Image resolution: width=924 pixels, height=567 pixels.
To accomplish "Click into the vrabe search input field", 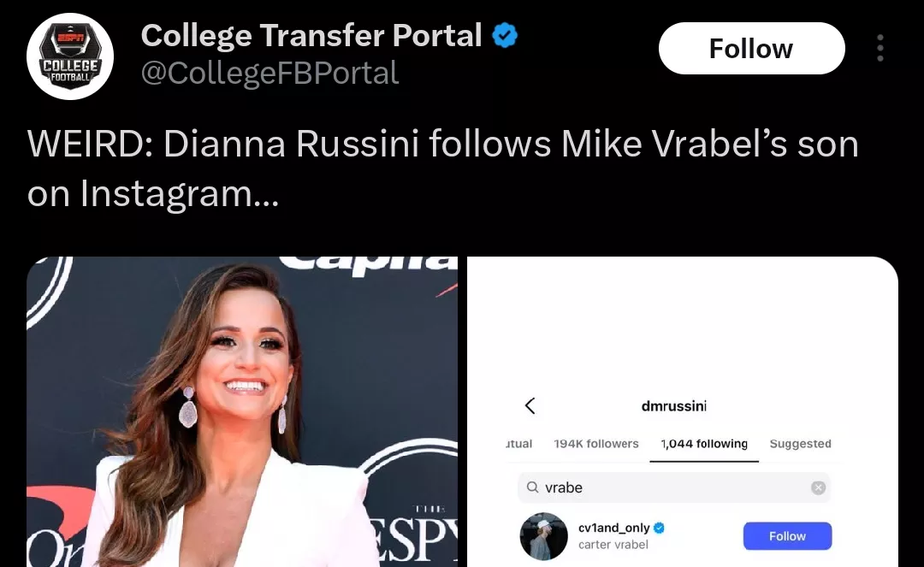I will click(x=674, y=487).
